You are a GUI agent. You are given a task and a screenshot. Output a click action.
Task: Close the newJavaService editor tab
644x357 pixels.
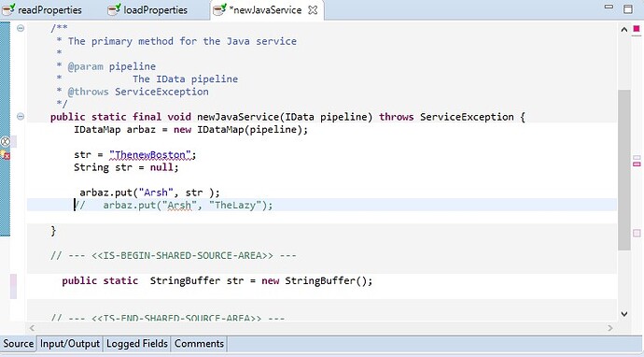pos(313,10)
